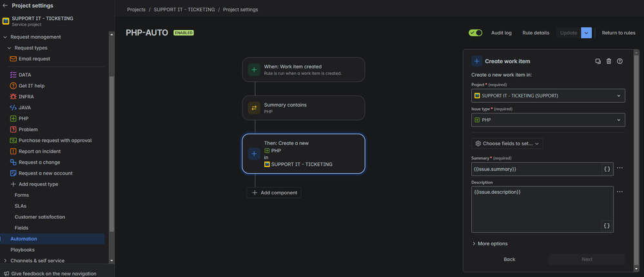Open Fields settings
The height and width of the screenshot is (277, 644).
[21, 228]
